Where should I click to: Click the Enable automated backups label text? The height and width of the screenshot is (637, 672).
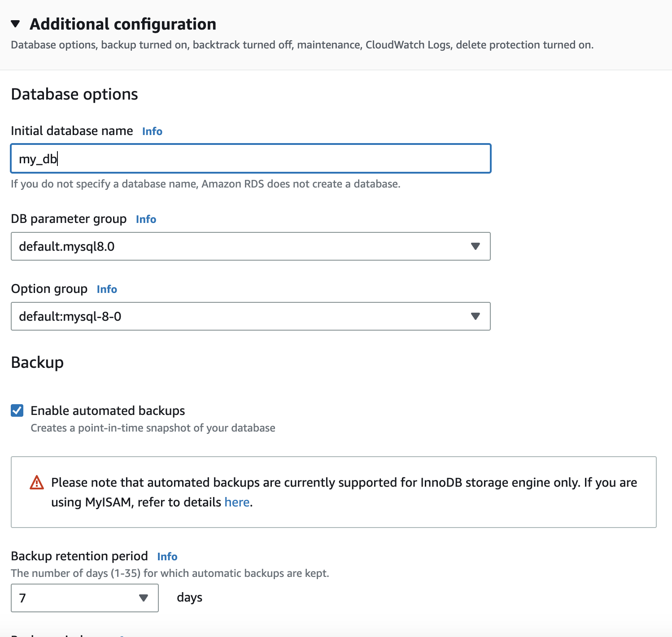pyautogui.click(x=108, y=411)
